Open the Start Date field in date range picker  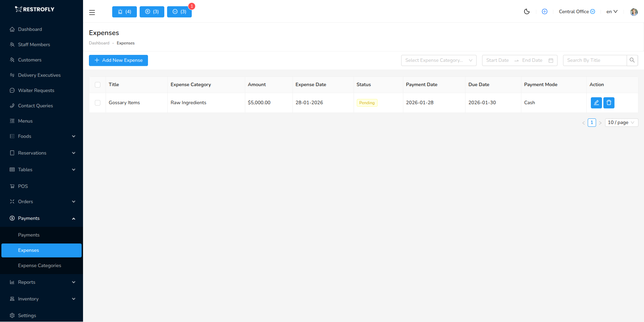(497, 60)
